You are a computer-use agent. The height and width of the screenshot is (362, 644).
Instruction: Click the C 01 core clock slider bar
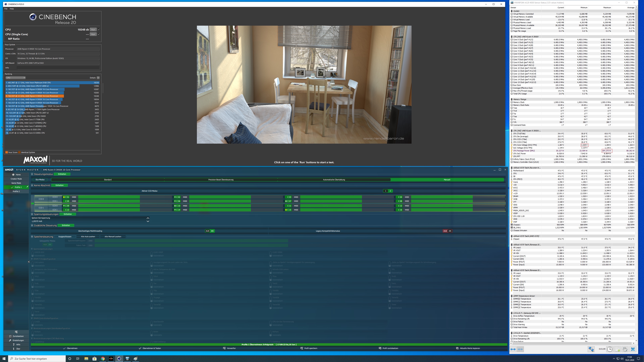(125, 197)
